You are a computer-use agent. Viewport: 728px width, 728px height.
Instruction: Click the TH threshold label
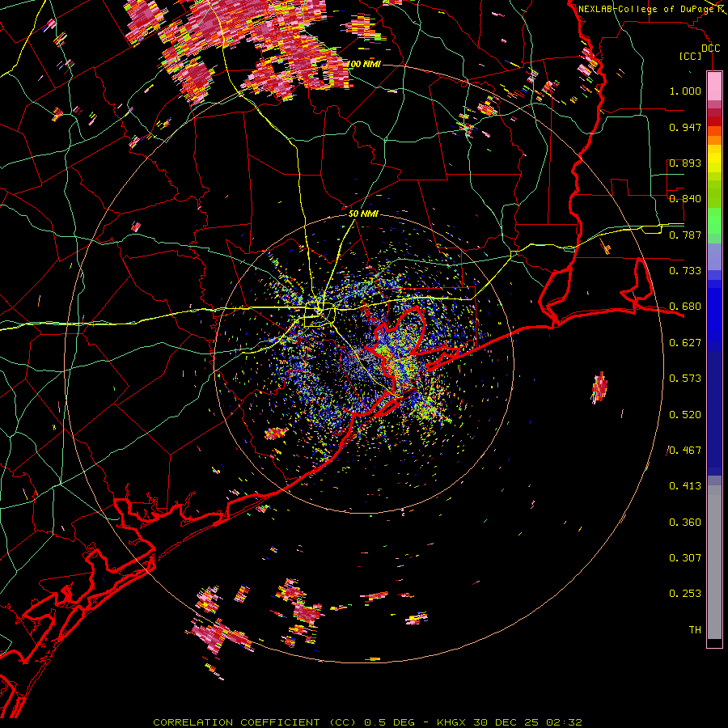(695, 630)
